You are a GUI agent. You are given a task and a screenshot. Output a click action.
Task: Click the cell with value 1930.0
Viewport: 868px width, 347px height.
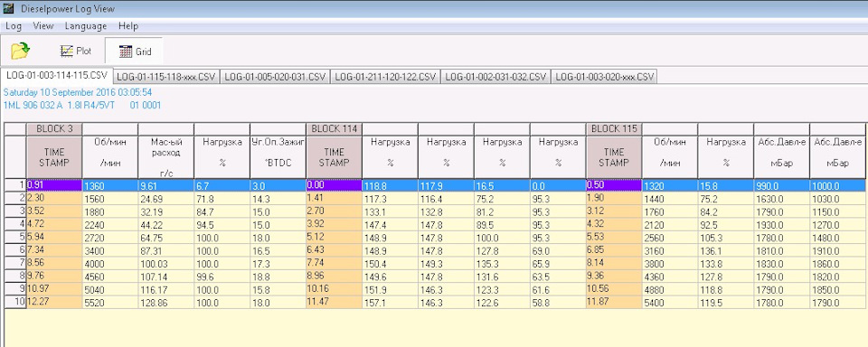click(x=781, y=225)
